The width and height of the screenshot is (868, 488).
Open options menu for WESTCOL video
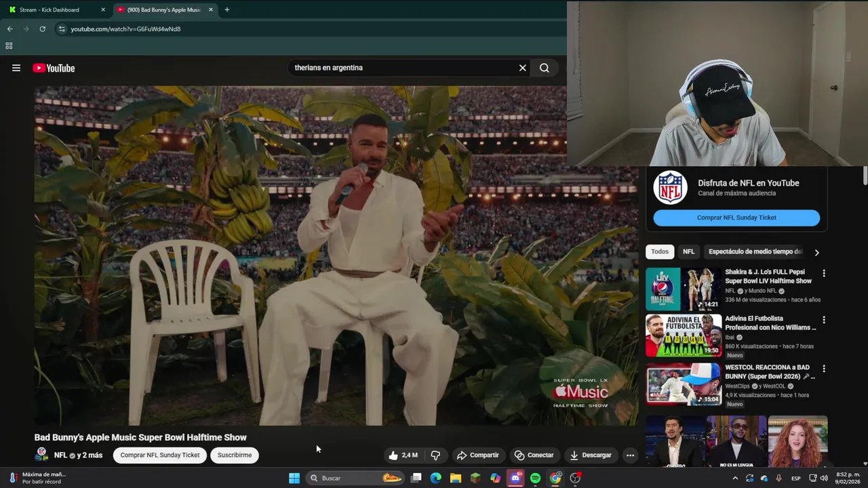tap(824, 369)
